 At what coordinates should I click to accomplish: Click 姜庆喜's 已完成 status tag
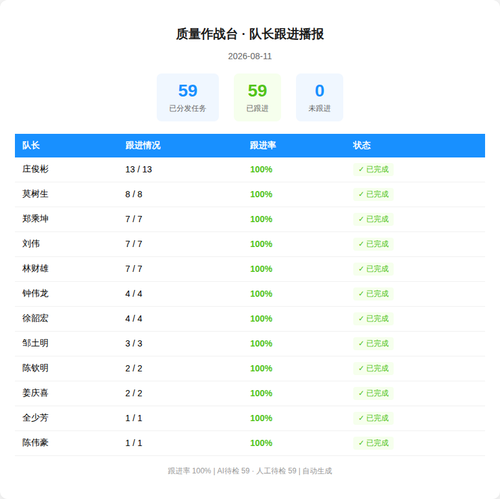pyautogui.click(x=373, y=393)
